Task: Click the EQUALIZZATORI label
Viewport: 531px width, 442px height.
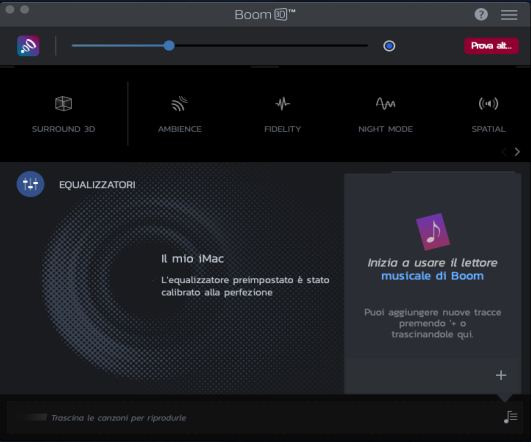Action: point(97,185)
